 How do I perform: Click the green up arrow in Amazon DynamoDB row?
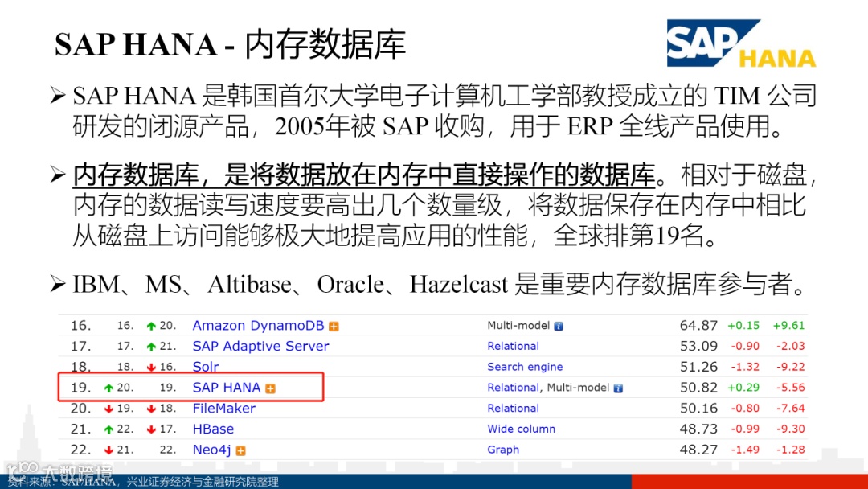(151, 327)
